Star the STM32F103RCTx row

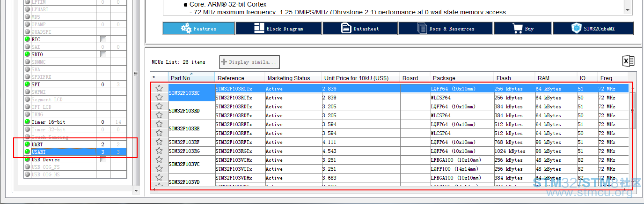[159, 88]
